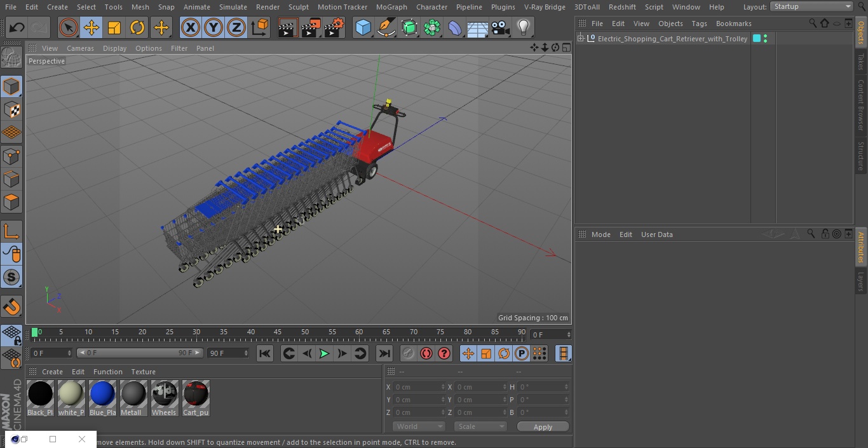Image resolution: width=868 pixels, height=448 pixels.
Task: Toggle coordinate system icon
Action: click(x=260, y=28)
